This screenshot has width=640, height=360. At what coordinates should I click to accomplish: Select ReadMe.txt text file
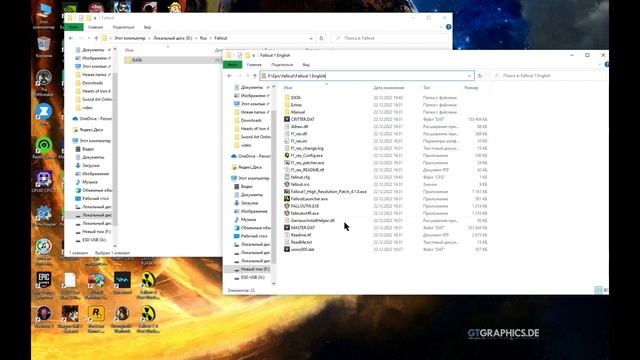301,242
